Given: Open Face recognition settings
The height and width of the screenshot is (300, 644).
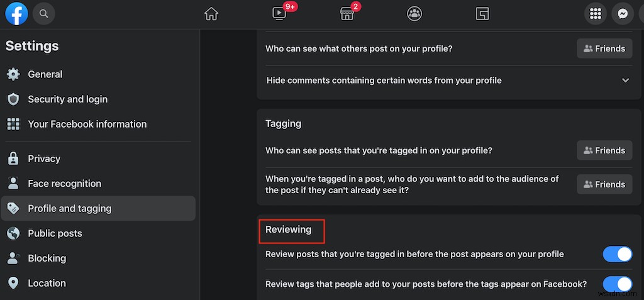Looking at the screenshot, I should pyautogui.click(x=98, y=184).
